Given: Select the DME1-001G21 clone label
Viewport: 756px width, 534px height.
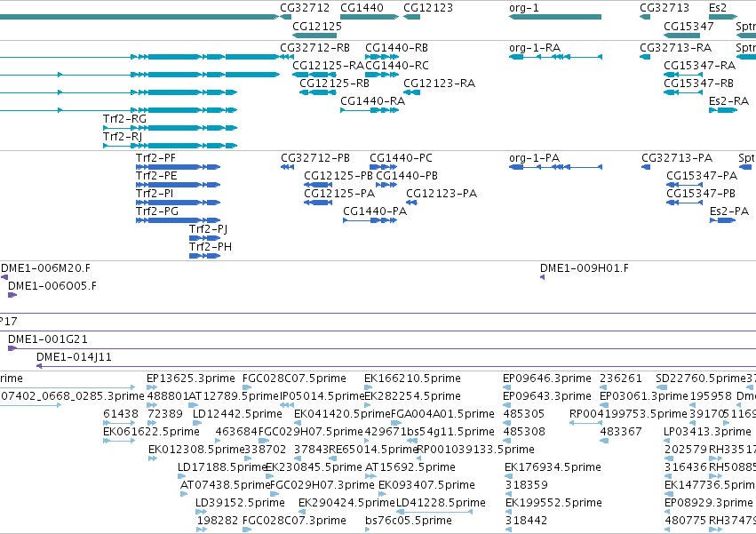Looking at the screenshot, I should [48, 339].
